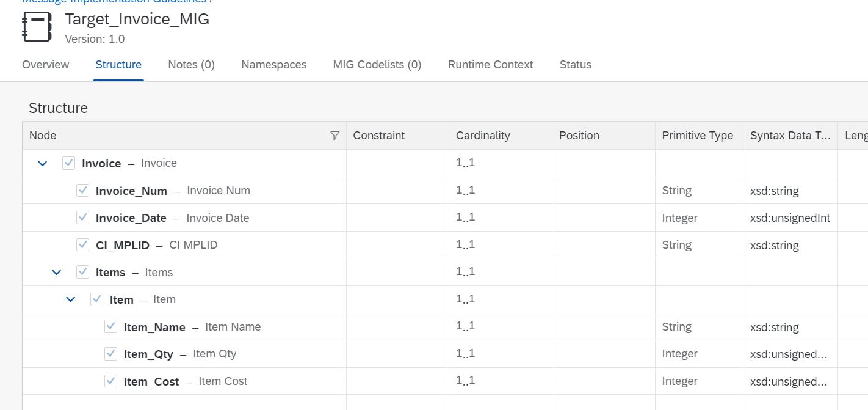Open the MIG Codelists (0) tab
The width and height of the screenshot is (868, 410).
click(377, 64)
